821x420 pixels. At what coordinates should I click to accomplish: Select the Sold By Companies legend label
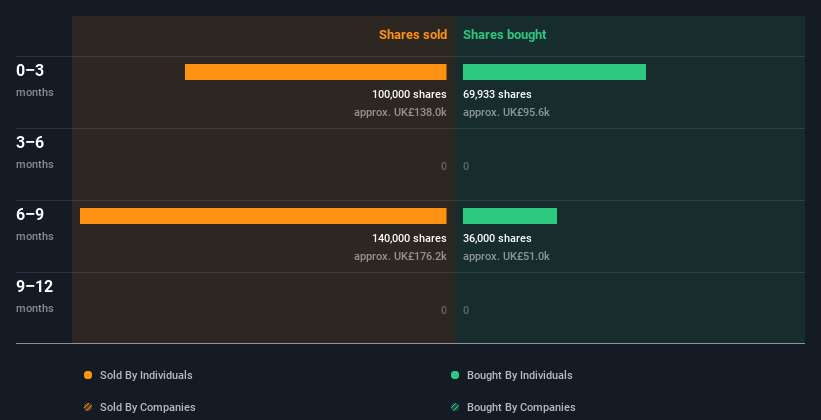pyautogui.click(x=148, y=407)
